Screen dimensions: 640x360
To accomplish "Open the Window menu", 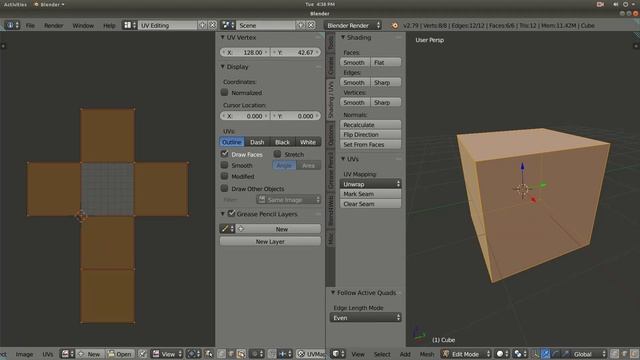I will click(83, 25).
